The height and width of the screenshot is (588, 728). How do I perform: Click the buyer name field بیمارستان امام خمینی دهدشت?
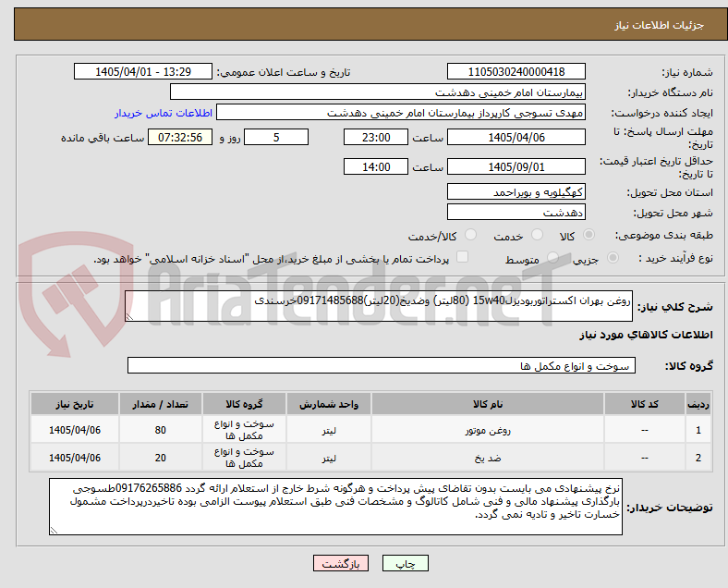tap(378, 92)
